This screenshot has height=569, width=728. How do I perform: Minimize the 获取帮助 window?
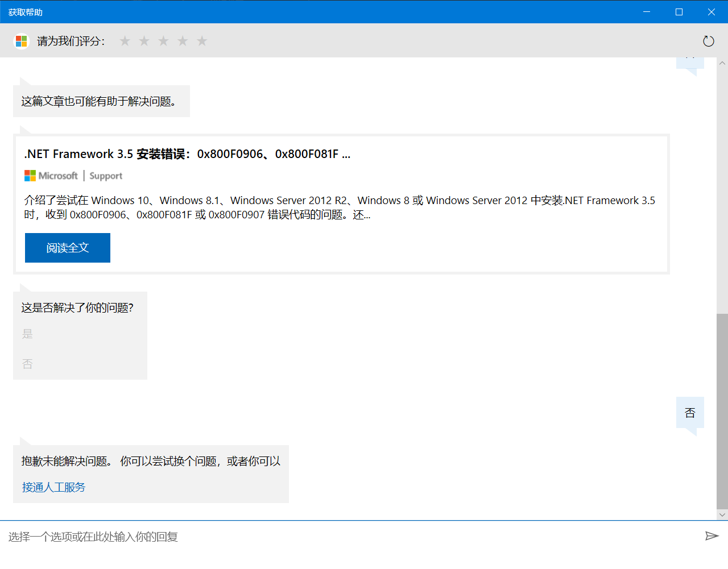click(x=647, y=12)
